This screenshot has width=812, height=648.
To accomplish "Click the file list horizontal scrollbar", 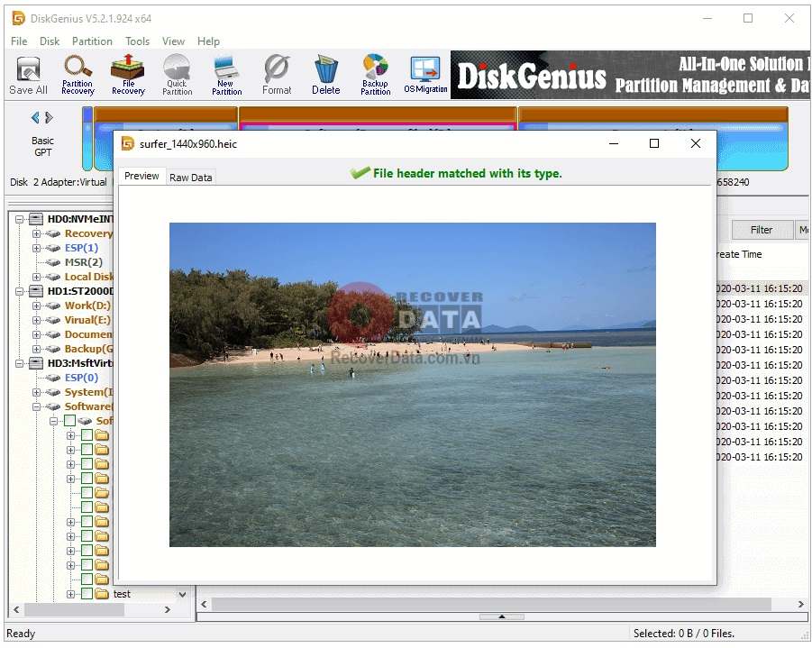I will [491, 604].
